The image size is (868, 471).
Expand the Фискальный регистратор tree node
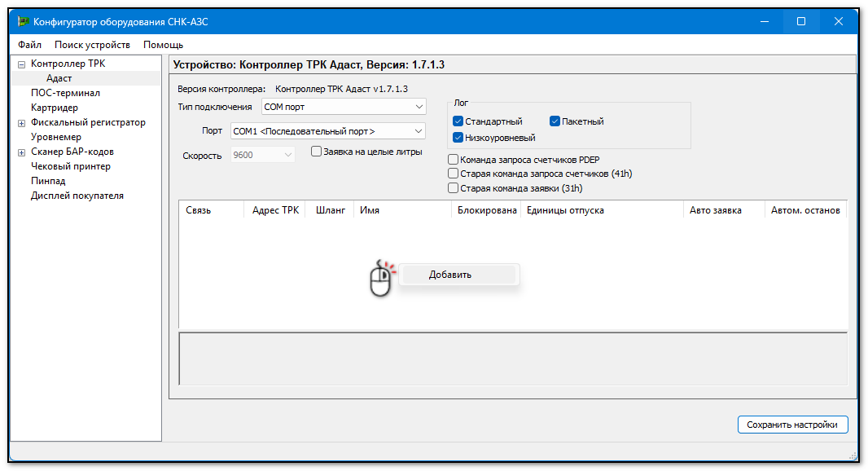coord(22,123)
